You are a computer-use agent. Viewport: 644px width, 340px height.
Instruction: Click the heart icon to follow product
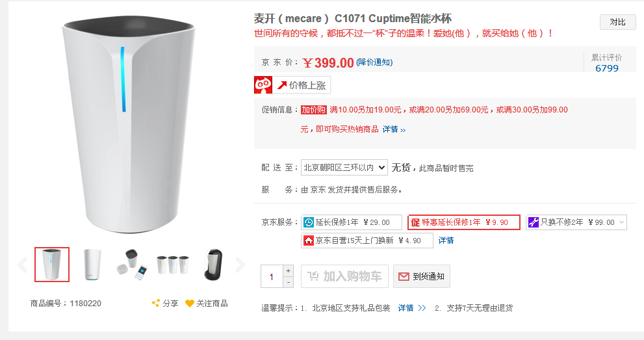[x=189, y=304]
